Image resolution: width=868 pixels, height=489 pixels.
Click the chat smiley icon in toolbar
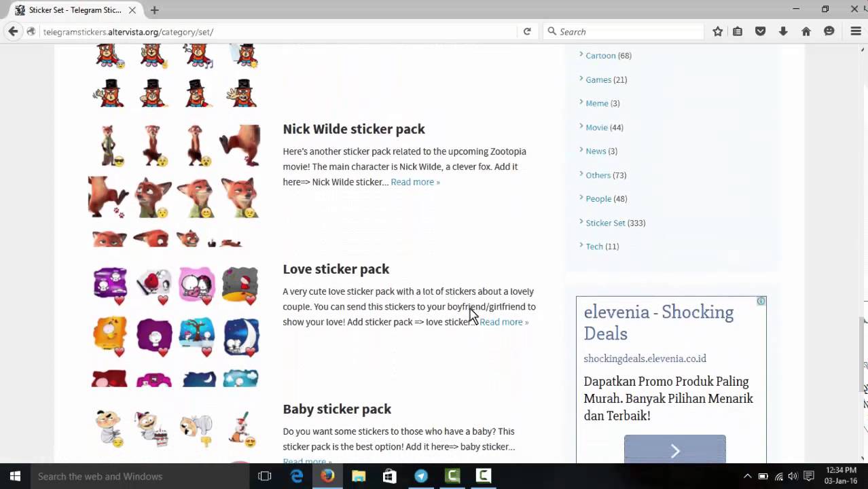point(829,31)
